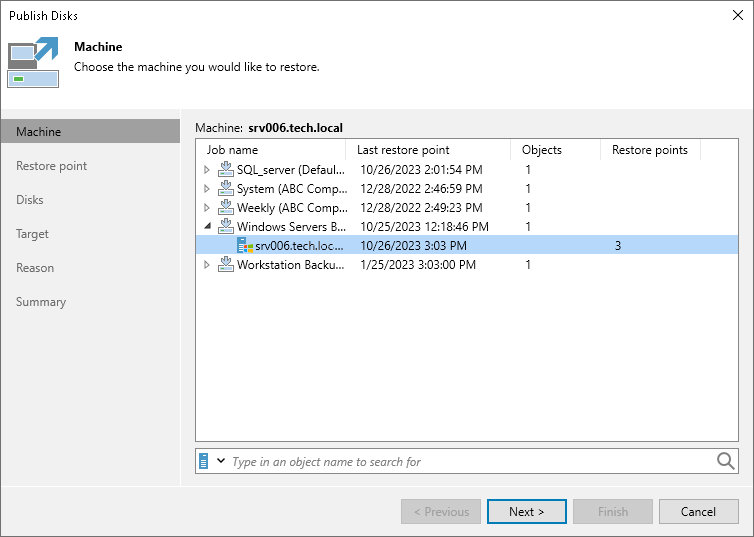Expand the Workstation Backu... job node
This screenshot has width=754, height=537.
click(x=207, y=264)
